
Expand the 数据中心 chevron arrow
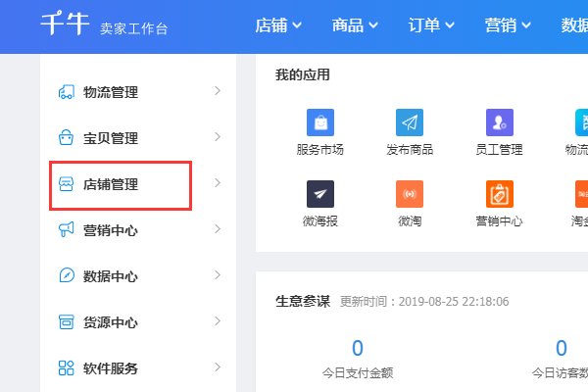click(x=218, y=275)
